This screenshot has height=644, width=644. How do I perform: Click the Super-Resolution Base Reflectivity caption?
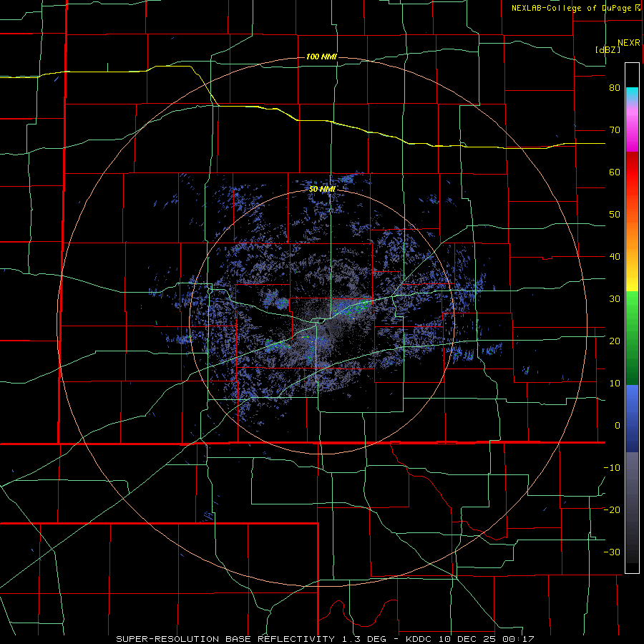(x=325, y=639)
